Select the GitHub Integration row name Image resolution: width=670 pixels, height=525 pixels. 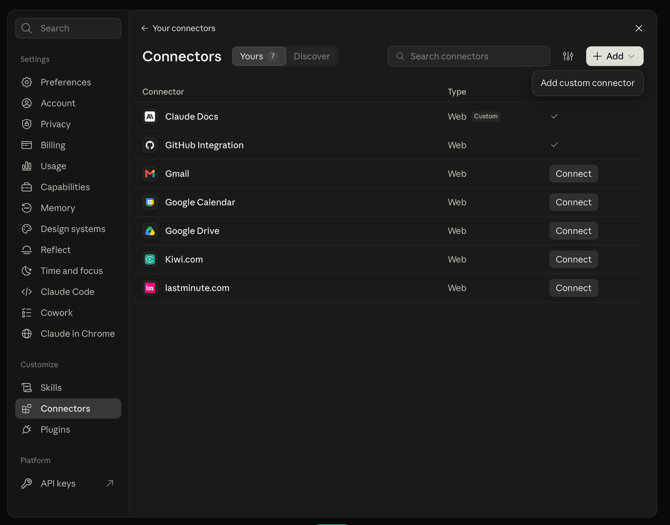(x=204, y=145)
